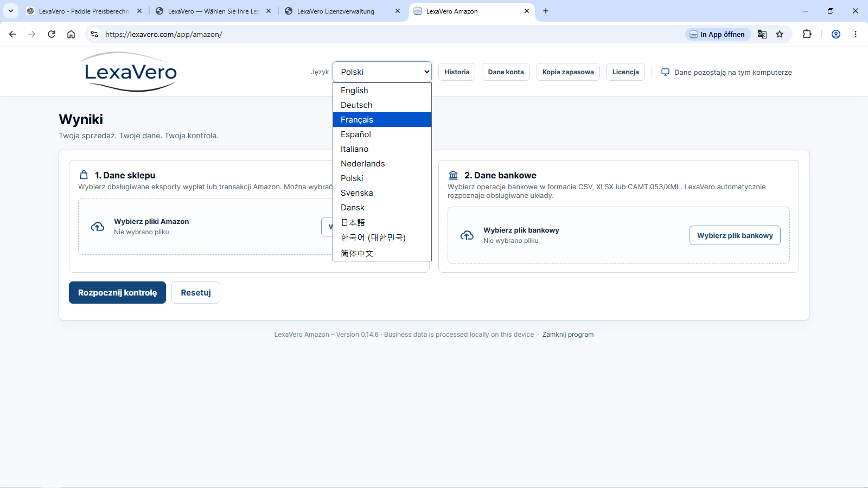Select Japanese 日本語 language option
The width and height of the screenshot is (868, 488).
pos(382,222)
